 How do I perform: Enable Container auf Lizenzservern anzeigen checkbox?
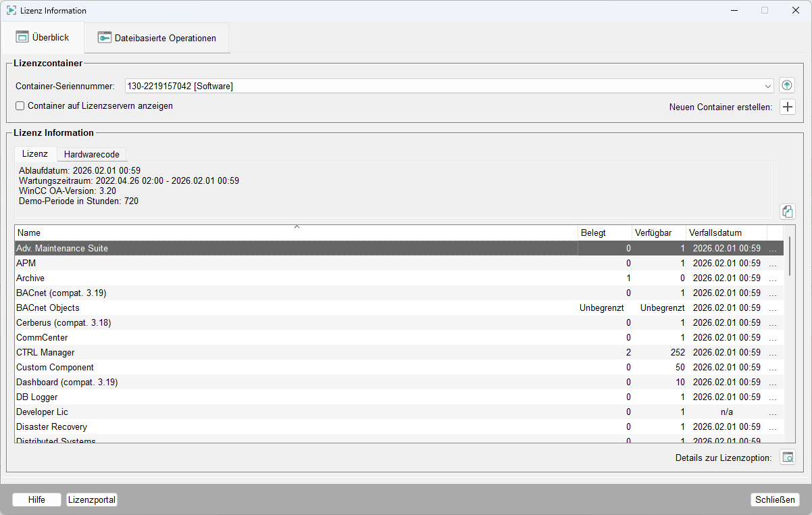click(20, 106)
